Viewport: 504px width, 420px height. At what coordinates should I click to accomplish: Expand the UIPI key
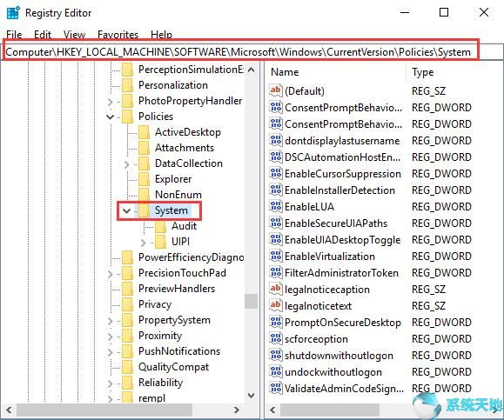tap(144, 243)
